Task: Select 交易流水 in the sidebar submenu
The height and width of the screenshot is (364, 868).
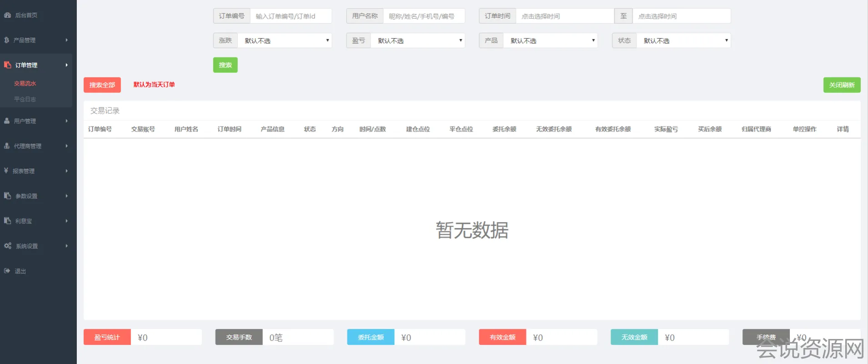Action: tap(25, 84)
